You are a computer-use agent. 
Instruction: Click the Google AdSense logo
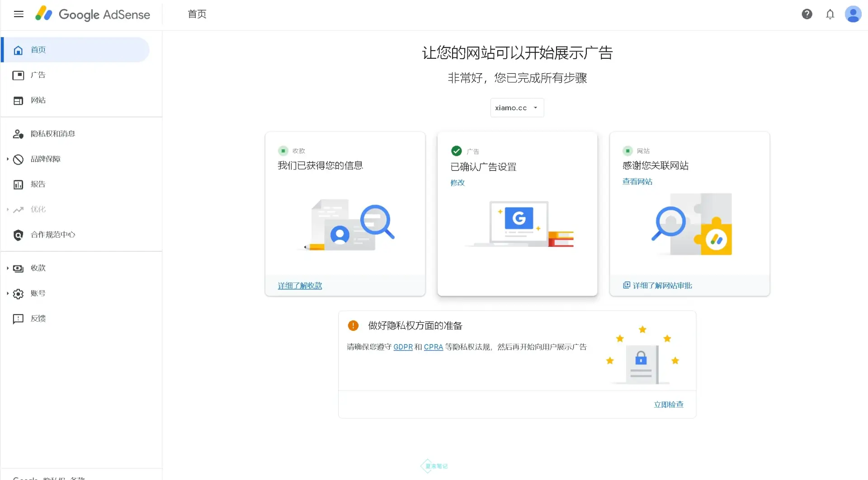[x=93, y=14]
